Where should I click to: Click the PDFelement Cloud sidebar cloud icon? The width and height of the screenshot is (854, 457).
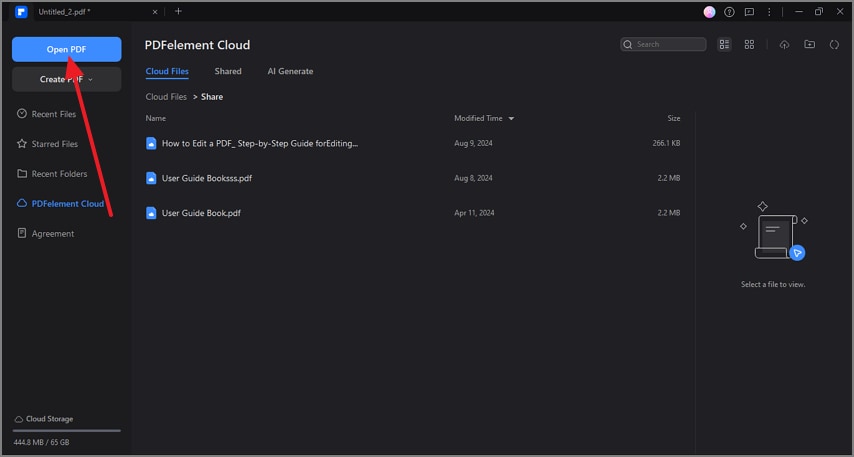tap(22, 204)
